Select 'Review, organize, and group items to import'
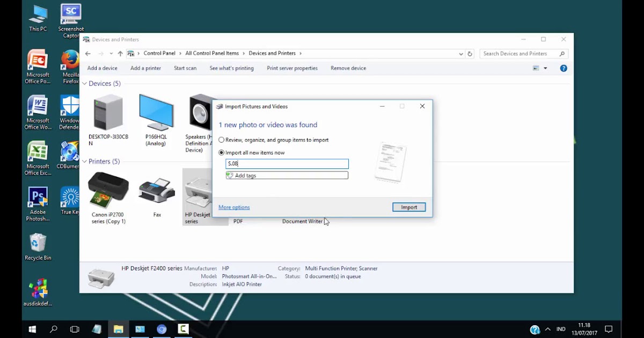Screen dimensions: 644x338 click(221, 140)
